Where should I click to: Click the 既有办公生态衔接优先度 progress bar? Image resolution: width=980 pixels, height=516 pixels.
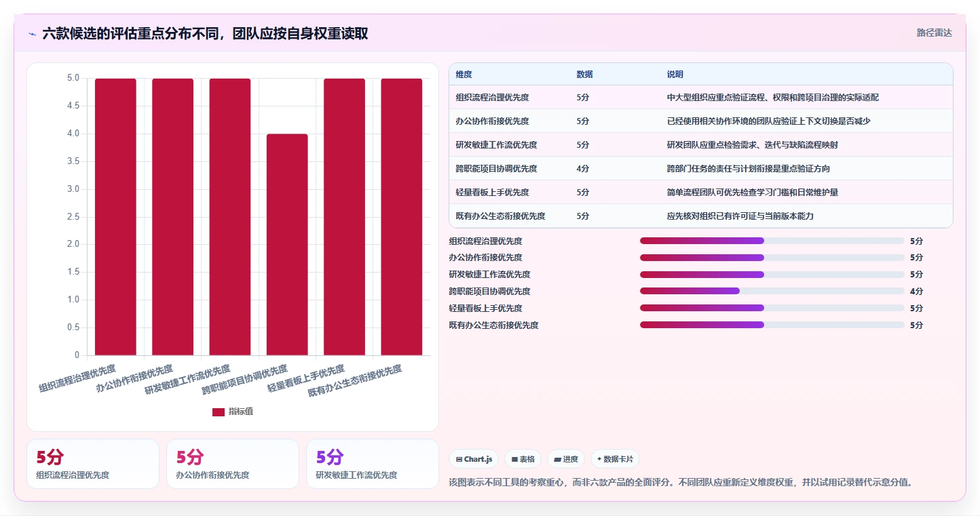(772, 325)
